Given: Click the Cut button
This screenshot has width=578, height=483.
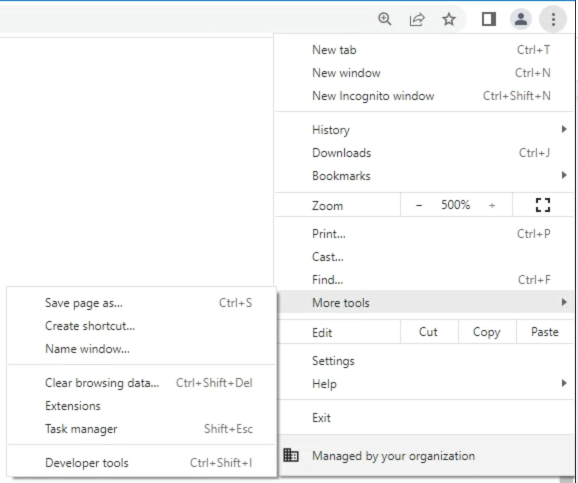Looking at the screenshot, I should click(x=429, y=332).
